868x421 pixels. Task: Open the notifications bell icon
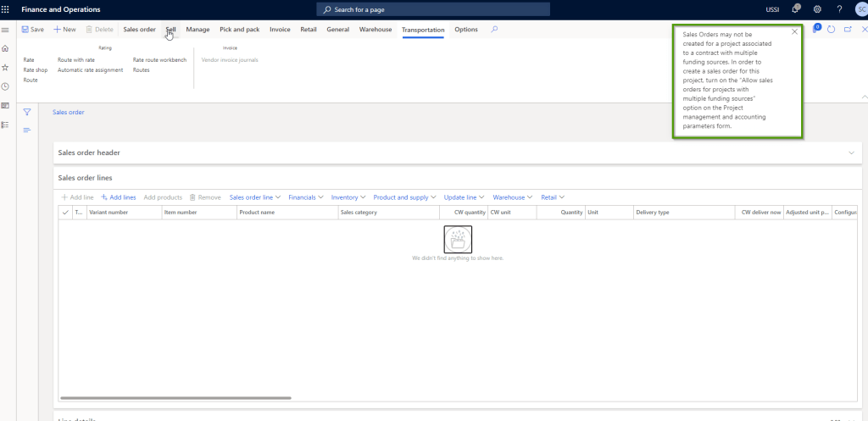(x=795, y=9)
